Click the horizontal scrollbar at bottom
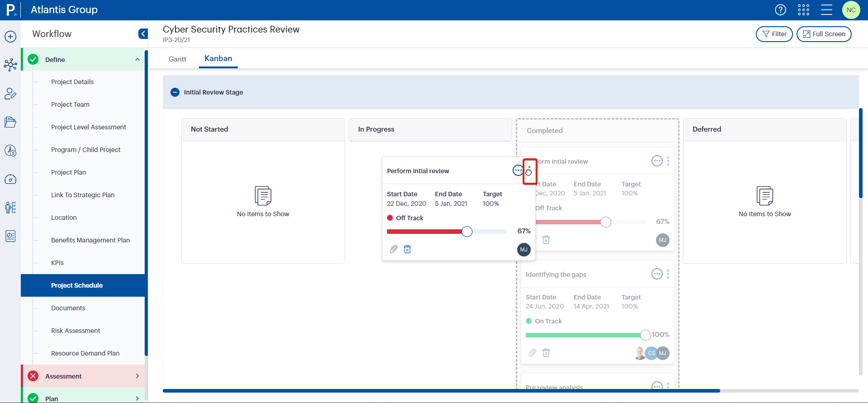Screen dimensions: 868x403 click(x=441, y=391)
